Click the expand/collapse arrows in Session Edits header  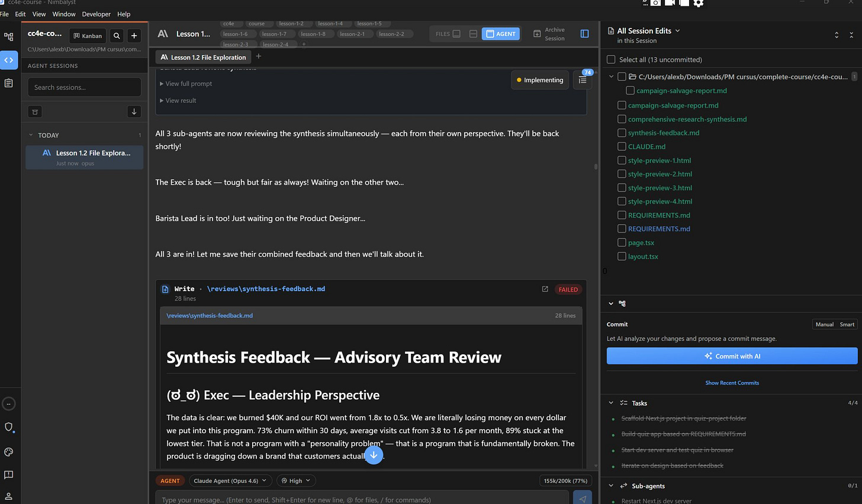pos(837,35)
